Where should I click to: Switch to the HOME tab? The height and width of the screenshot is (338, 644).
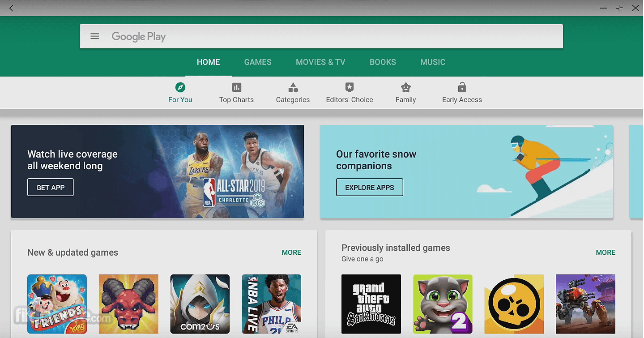click(x=209, y=62)
